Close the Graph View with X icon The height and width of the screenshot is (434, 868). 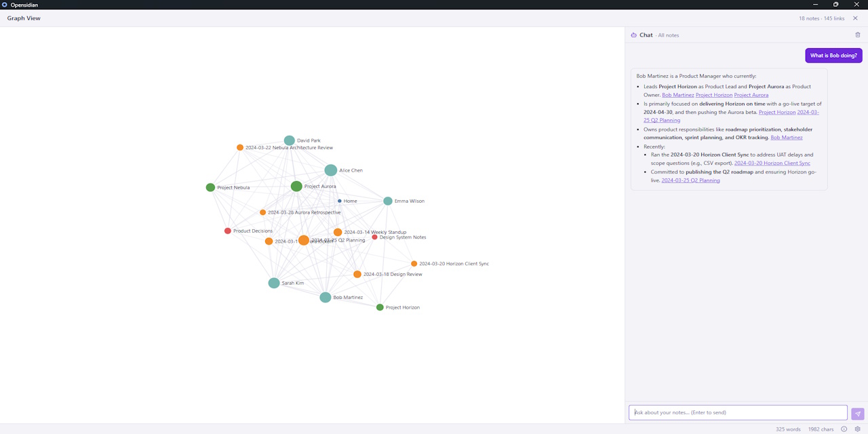[x=855, y=18]
